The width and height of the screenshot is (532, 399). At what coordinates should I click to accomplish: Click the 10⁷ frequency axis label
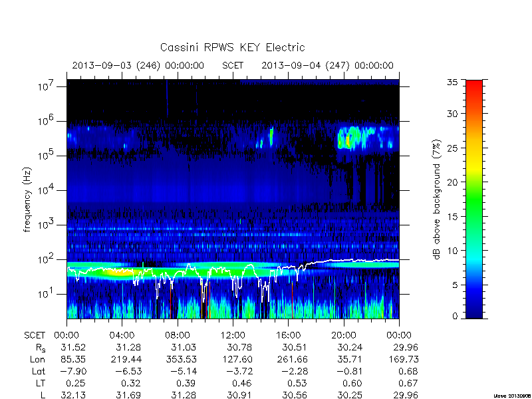coord(46,86)
